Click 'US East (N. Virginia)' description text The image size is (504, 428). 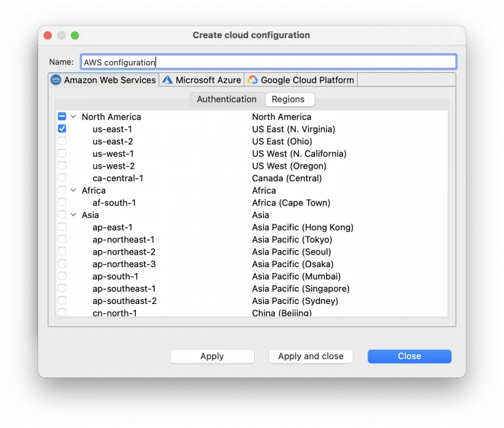pyautogui.click(x=293, y=129)
